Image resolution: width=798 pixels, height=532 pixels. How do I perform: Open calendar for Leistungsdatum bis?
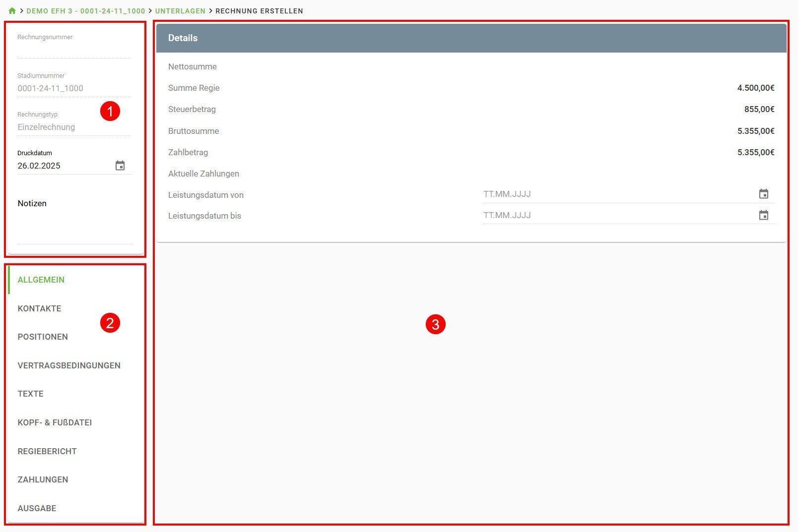pyautogui.click(x=763, y=215)
